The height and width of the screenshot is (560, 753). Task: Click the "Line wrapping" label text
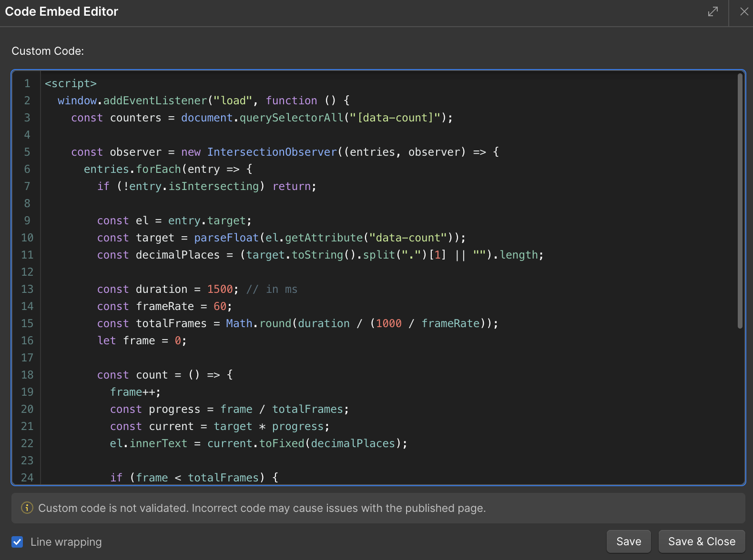click(x=66, y=542)
